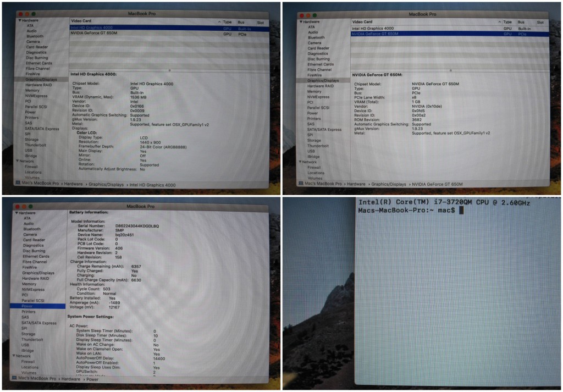Click computer icon in Intel window path bar
This screenshot has height=392, width=563.
click(x=18, y=183)
